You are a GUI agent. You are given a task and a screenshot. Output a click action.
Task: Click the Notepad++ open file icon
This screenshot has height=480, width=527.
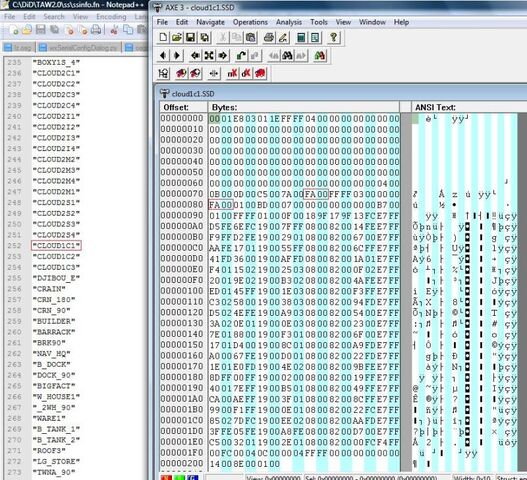(27, 30)
